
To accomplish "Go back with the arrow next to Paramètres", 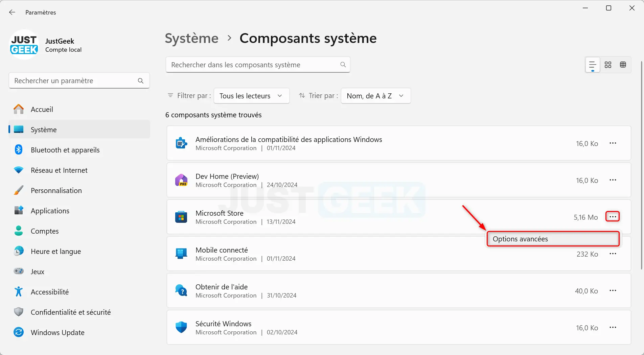I will pyautogui.click(x=12, y=12).
